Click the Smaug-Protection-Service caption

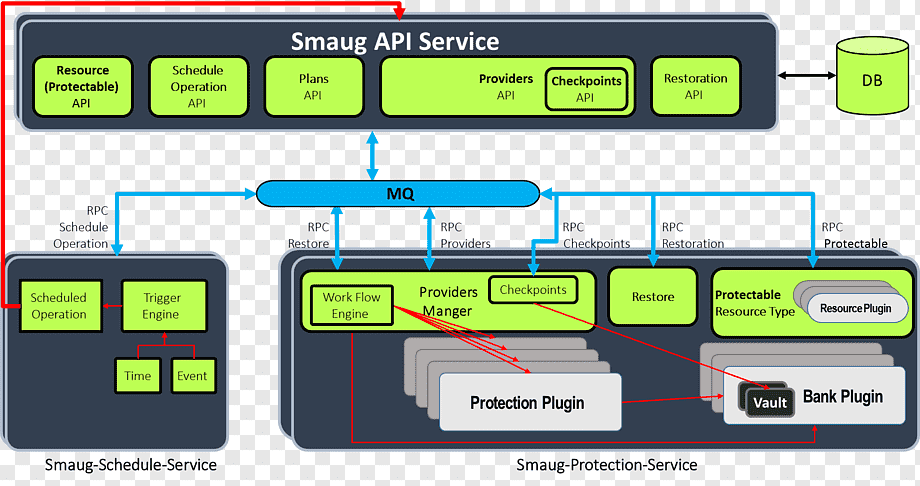(607, 465)
